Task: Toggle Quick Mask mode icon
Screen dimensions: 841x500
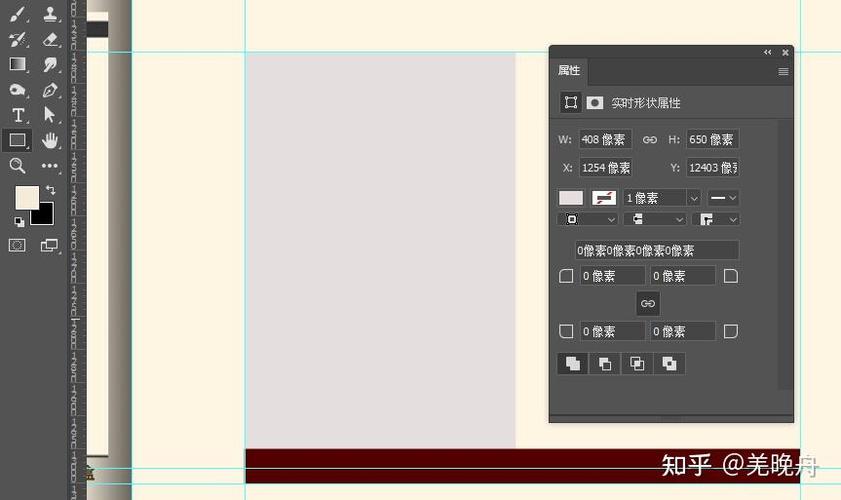Action: (17, 246)
